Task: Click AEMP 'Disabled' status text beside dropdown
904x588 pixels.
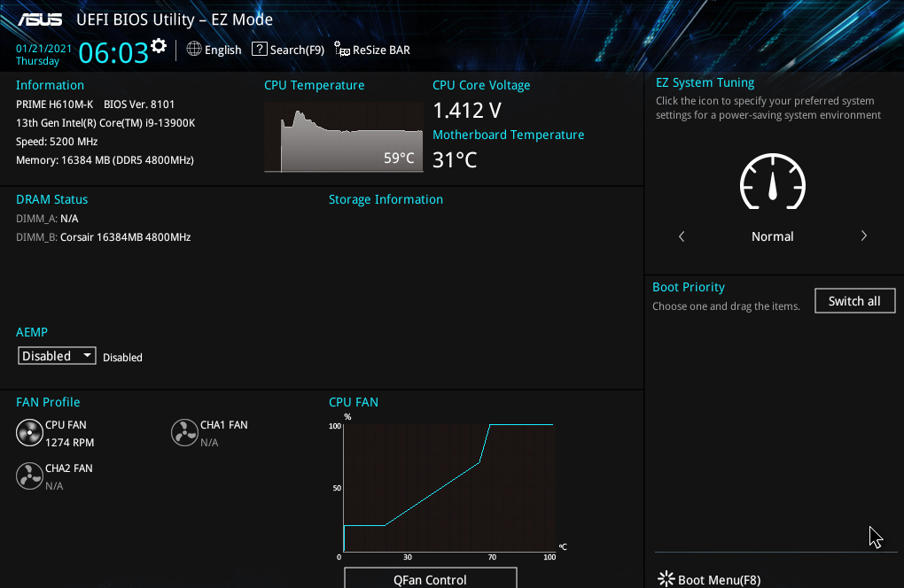Action: (122, 357)
